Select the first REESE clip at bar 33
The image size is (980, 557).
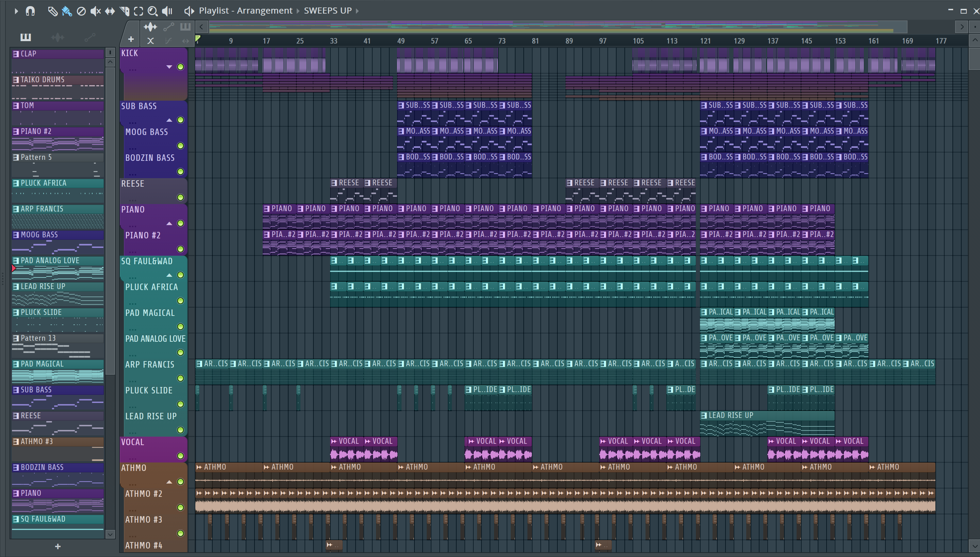pos(346,190)
